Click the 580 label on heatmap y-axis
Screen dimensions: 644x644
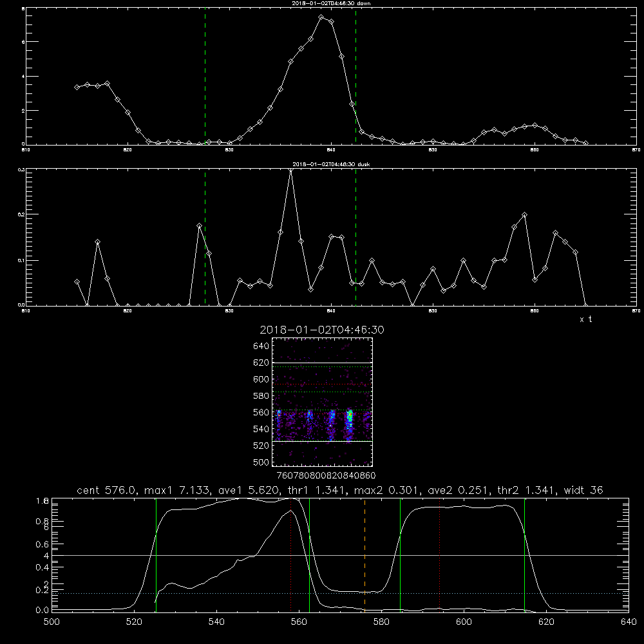click(261, 396)
